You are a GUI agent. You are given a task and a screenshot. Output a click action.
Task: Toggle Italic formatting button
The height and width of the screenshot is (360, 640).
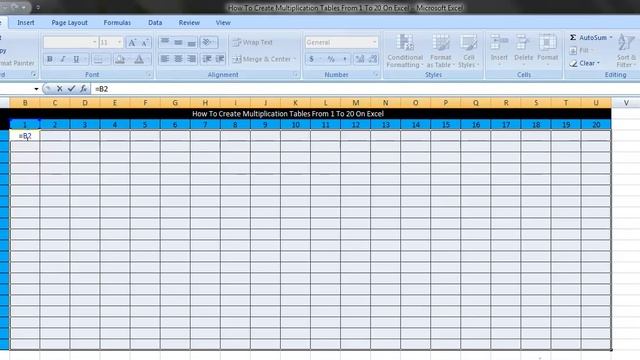(63, 59)
